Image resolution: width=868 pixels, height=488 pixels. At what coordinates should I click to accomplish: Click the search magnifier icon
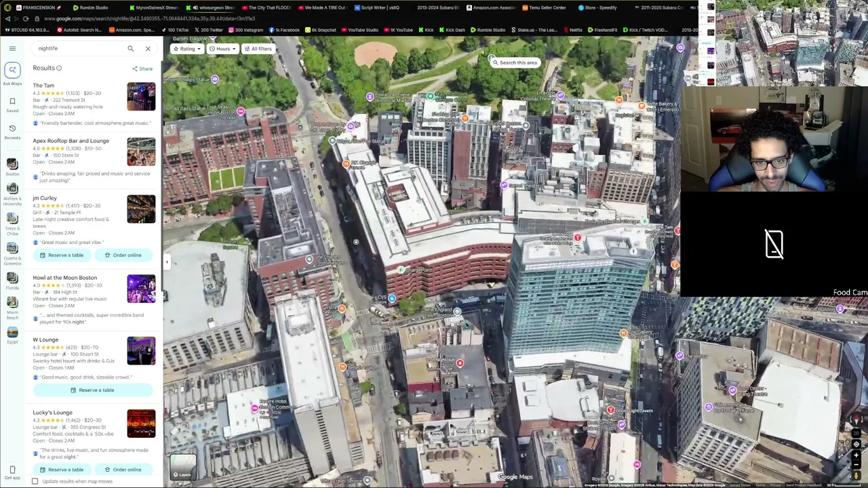(x=130, y=49)
